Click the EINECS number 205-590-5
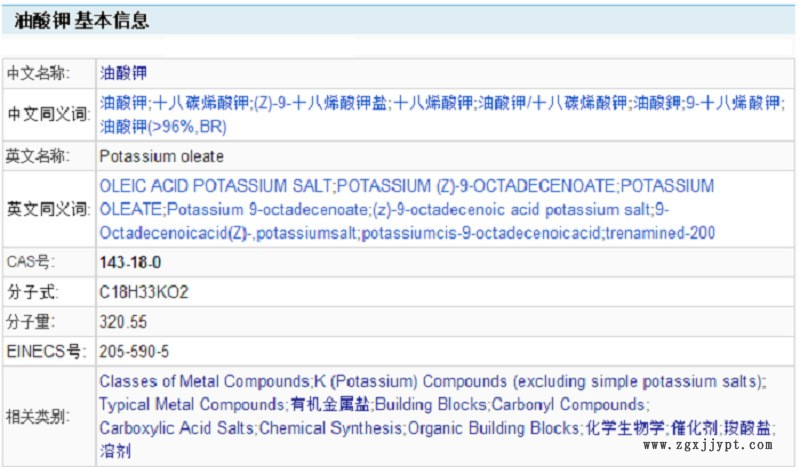The width and height of the screenshot is (800, 467). [134, 352]
